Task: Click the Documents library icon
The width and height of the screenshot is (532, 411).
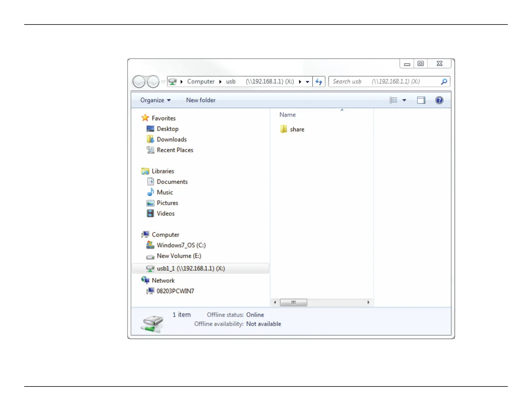Action: [x=150, y=182]
